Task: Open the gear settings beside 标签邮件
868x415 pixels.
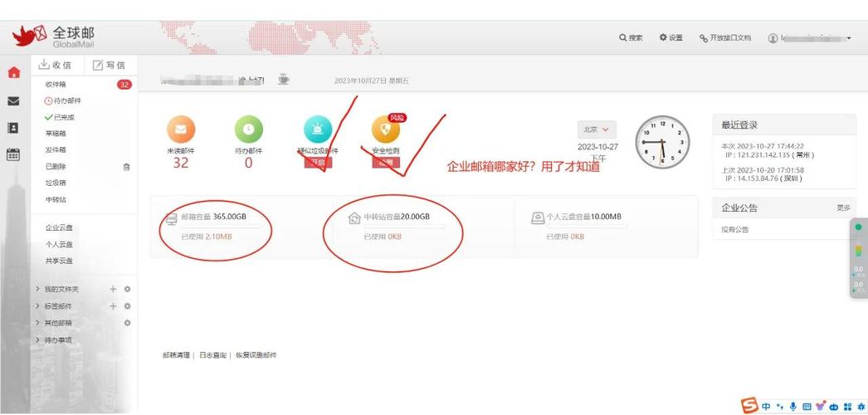Action: (127, 306)
